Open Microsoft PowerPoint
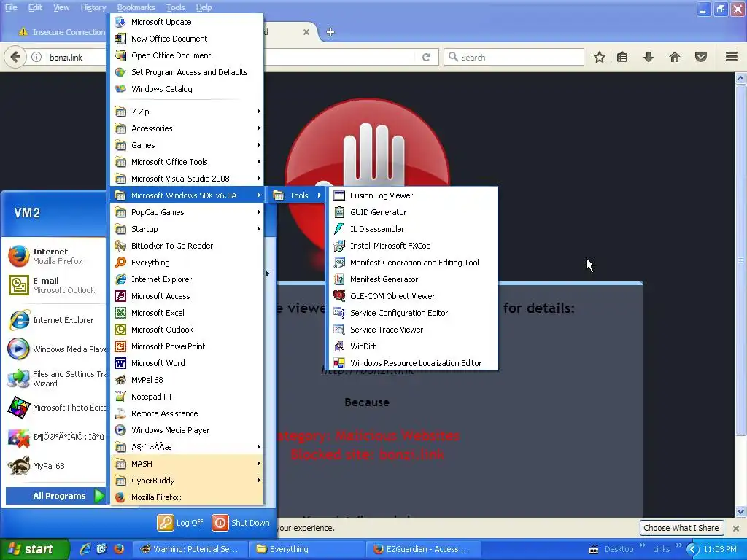 (187, 346)
